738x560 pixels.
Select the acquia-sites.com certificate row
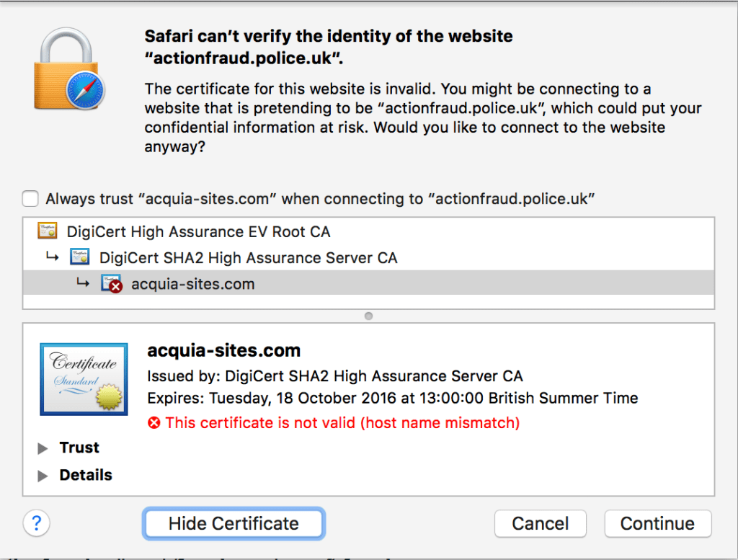192,284
